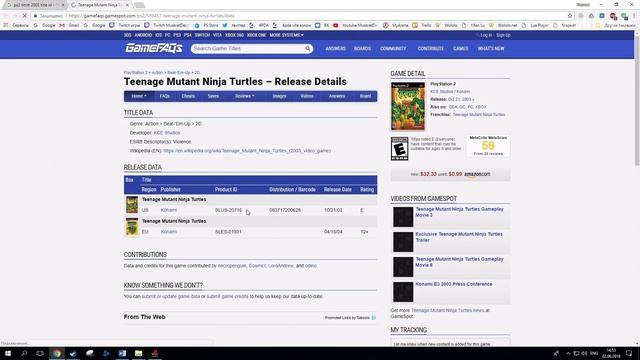Open the Twitch игры bookmark
Screen dimensions: 640x360
pyautogui.click(x=124, y=25)
